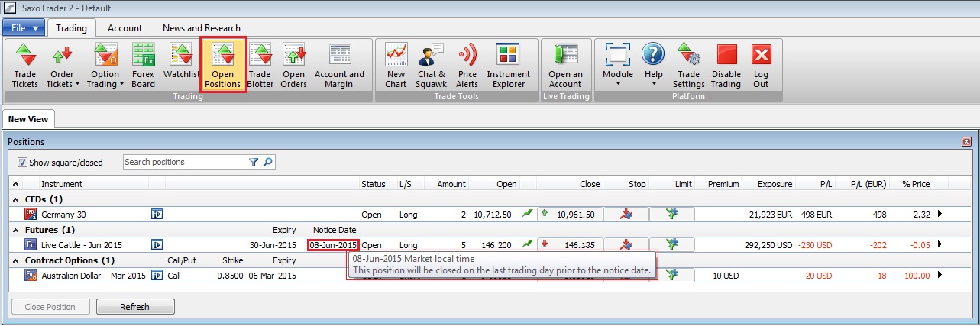The width and height of the screenshot is (980, 326).
Task: Open Trade Settings
Action: [x=688, y=66]
